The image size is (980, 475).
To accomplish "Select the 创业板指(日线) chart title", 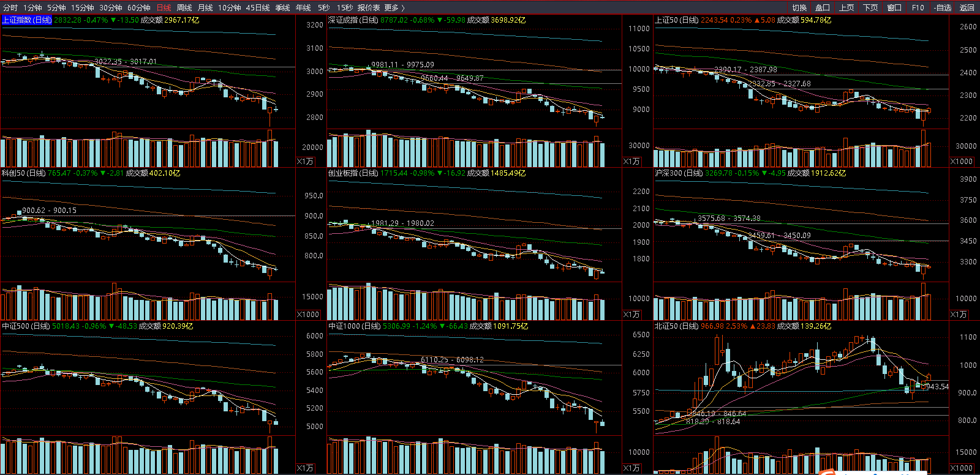I will coord(353,173).
